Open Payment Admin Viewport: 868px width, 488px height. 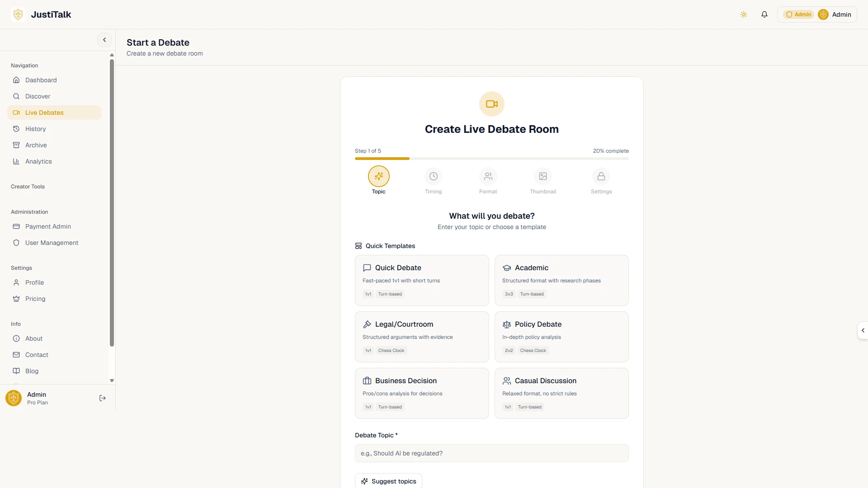(x=54, y=226)
